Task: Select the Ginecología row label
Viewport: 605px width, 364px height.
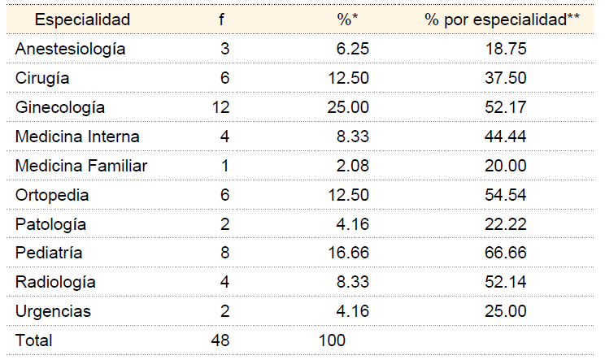Action: (x=59, y=107)
